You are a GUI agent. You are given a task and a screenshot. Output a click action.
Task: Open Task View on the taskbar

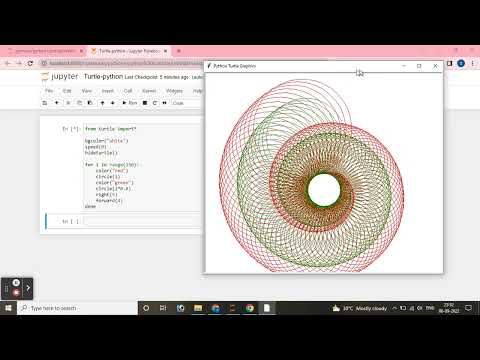click(163, 308)
